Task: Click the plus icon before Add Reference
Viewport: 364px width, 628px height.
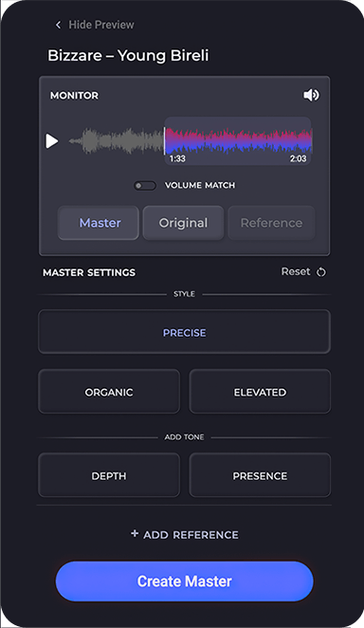Action: [x=135, y=533]
